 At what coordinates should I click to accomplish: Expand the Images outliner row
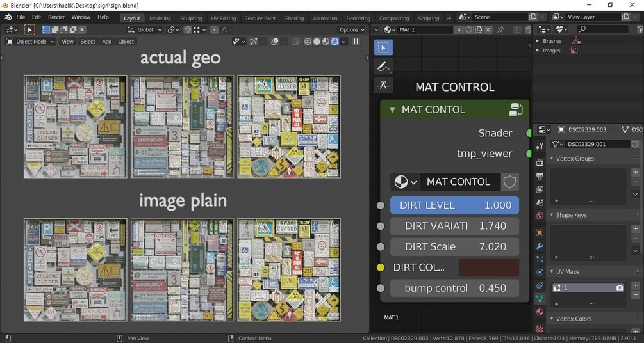537,51
